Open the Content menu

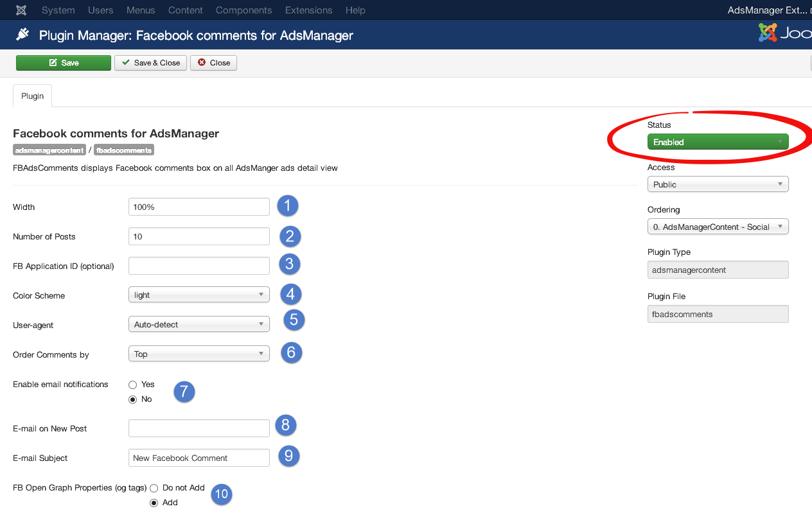click(x=186, y=10)
